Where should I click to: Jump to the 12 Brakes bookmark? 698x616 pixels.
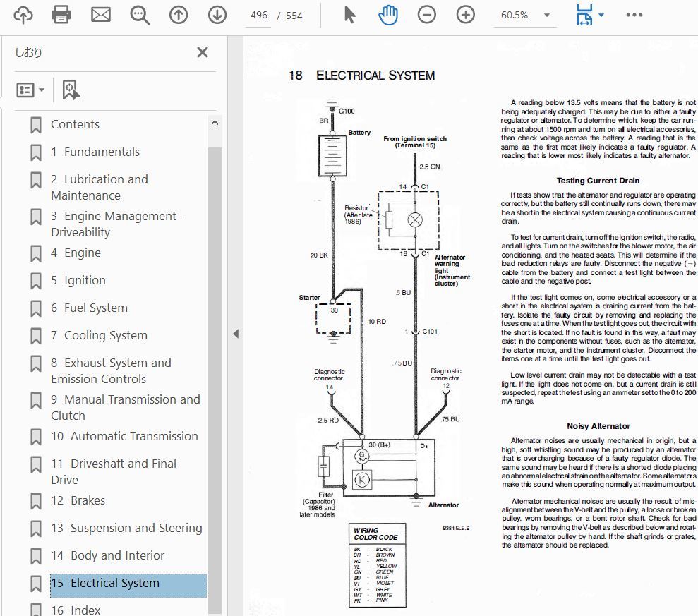(x=78, y=500)
